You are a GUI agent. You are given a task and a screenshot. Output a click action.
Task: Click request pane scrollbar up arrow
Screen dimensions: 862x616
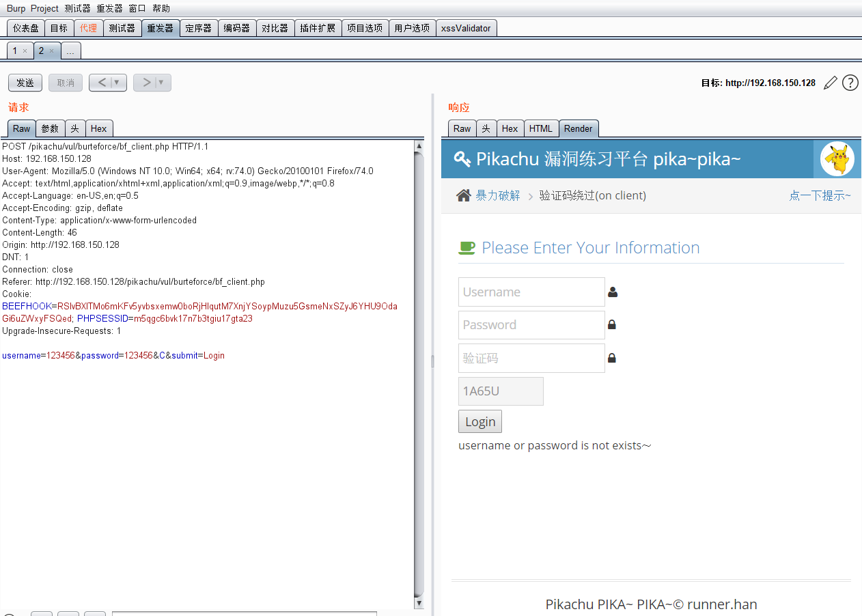click(x=419, y=145)
